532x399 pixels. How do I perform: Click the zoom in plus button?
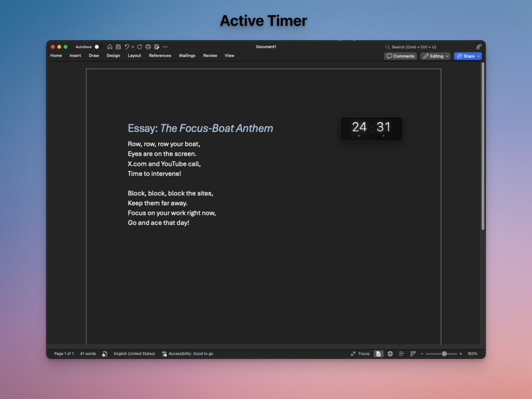pos(461,353)
